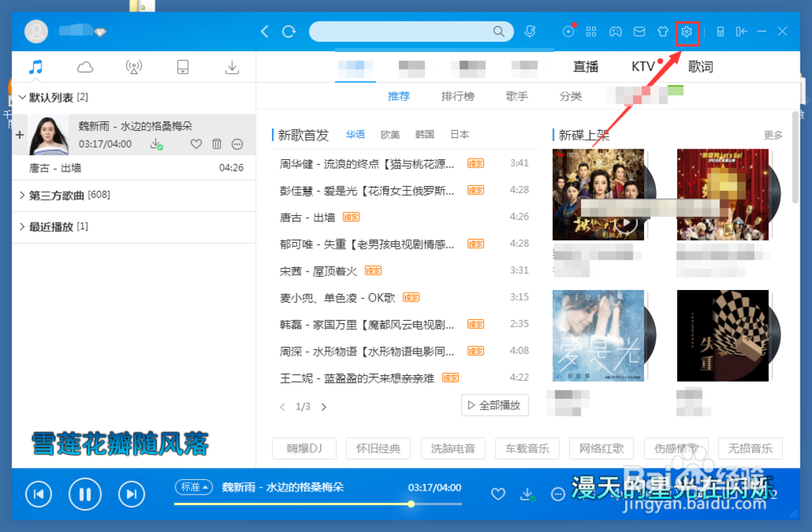Viewport: 812px width, 532px height.
Task: Open the settings gear icon
Action: 687,32
